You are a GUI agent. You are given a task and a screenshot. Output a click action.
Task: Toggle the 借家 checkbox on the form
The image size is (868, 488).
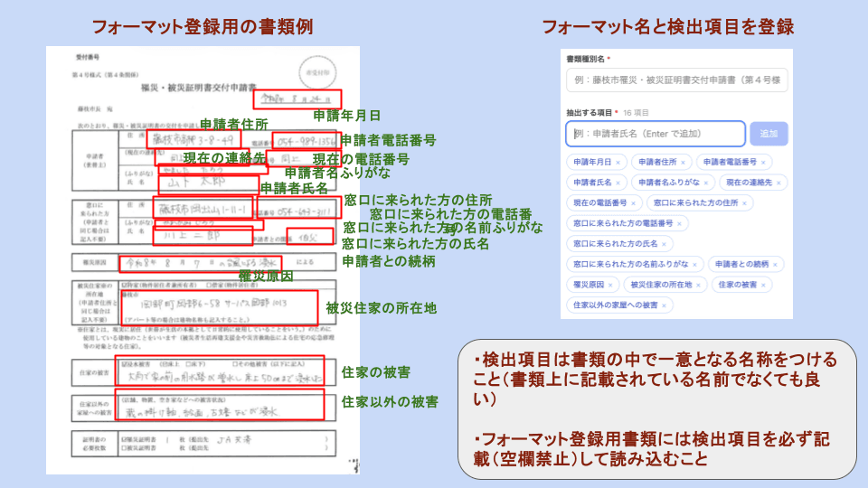(x=208, y=285)
